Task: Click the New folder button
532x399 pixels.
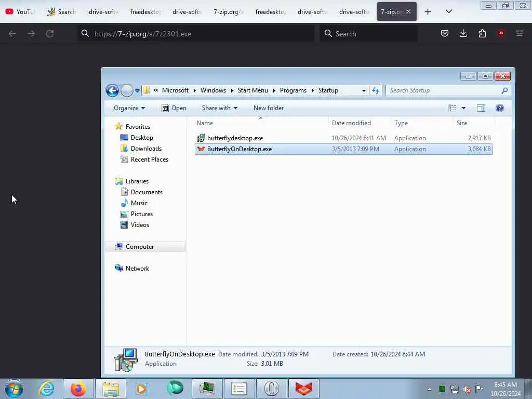Action: 269,108
